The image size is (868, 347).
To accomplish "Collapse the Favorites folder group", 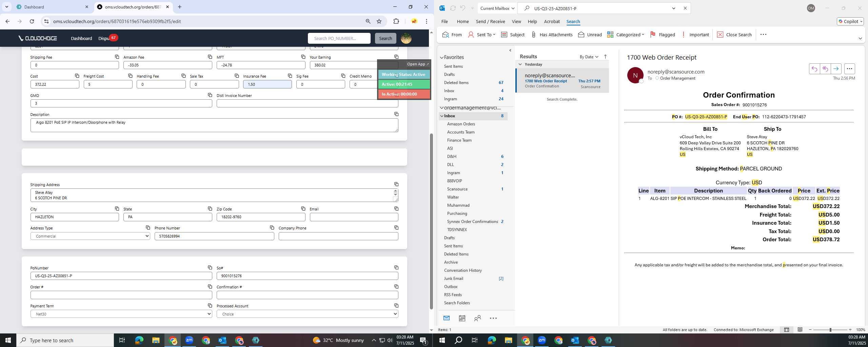I will [x=442, y=57].
